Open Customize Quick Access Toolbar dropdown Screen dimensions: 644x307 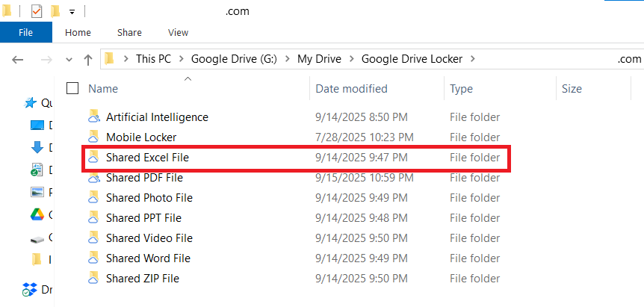72,12
